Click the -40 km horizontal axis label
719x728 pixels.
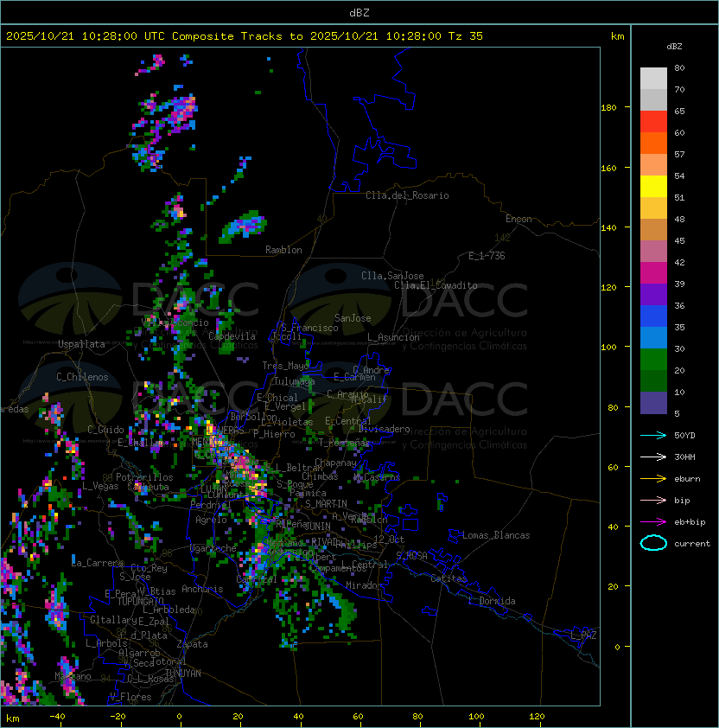click(x=57, y=717)
